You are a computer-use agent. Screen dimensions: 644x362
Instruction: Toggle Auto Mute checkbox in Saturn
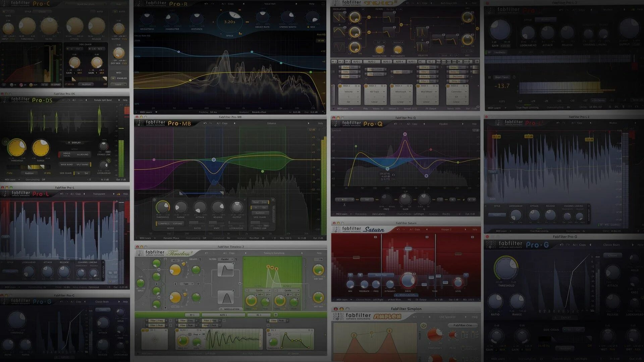(389, 300)
